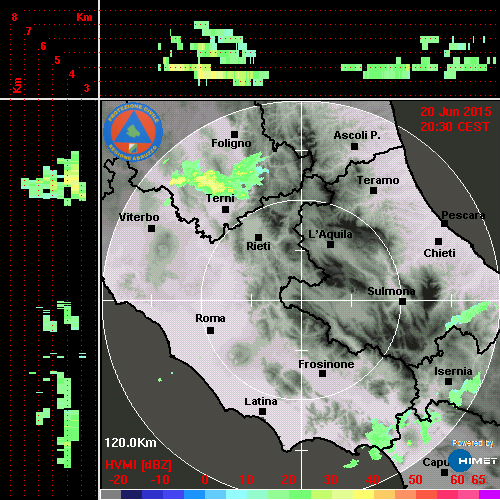Click the Terni city marker square
The height and width of the screenshot is (500, 500).
pyautogui.click(x=225, y=210)
